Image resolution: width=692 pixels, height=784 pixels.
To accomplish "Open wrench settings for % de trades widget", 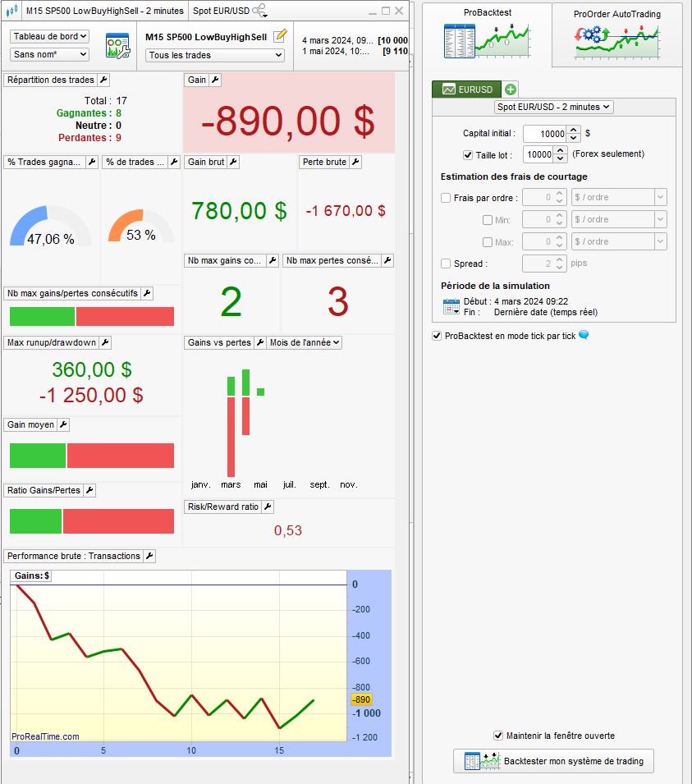I will [174, 162].
